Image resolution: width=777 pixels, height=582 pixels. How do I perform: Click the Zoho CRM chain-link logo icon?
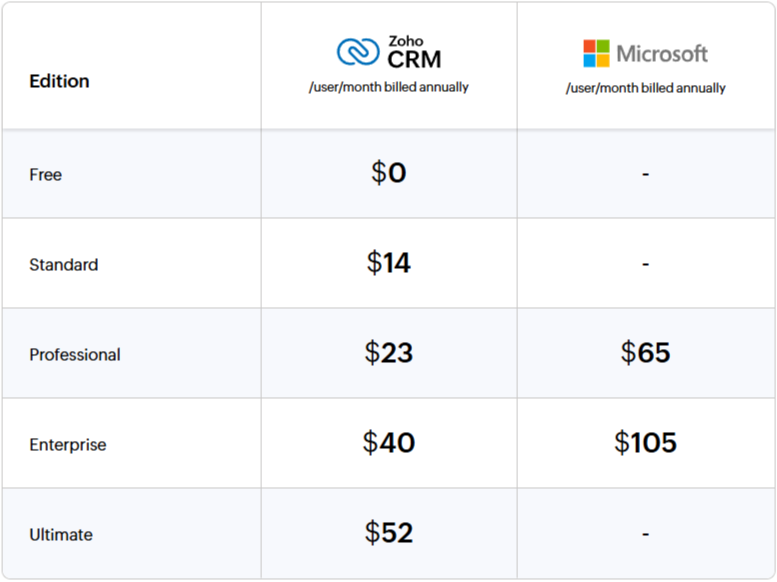[x=358, y=52]
